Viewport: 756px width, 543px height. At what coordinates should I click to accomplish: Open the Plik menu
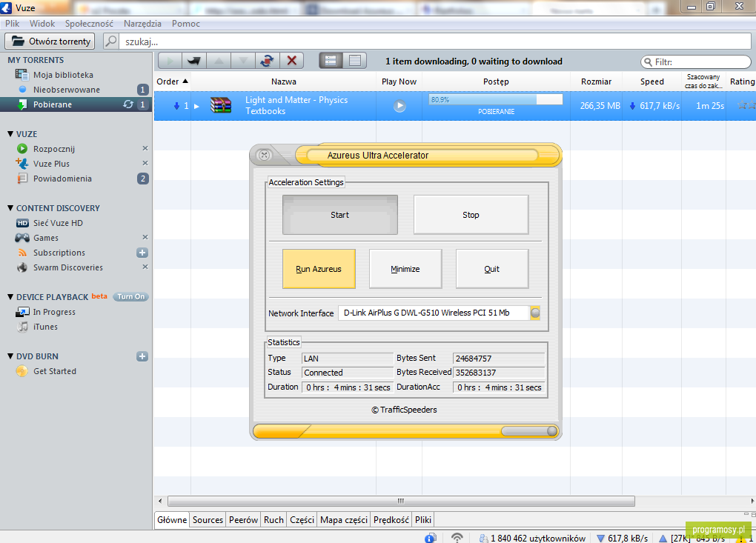13,24
